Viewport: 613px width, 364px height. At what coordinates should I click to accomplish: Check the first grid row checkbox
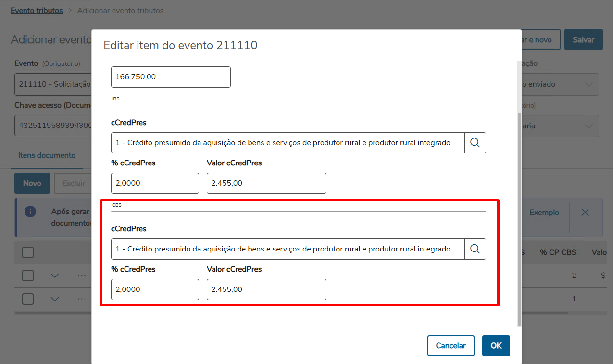click(x=28, y=276)
